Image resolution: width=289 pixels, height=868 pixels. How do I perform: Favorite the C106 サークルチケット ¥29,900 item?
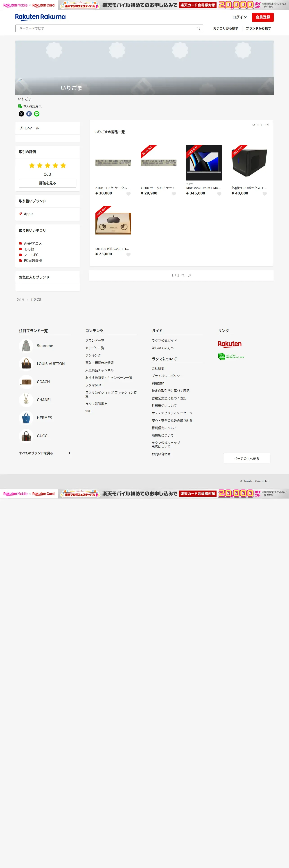click(x=174, y=194)
